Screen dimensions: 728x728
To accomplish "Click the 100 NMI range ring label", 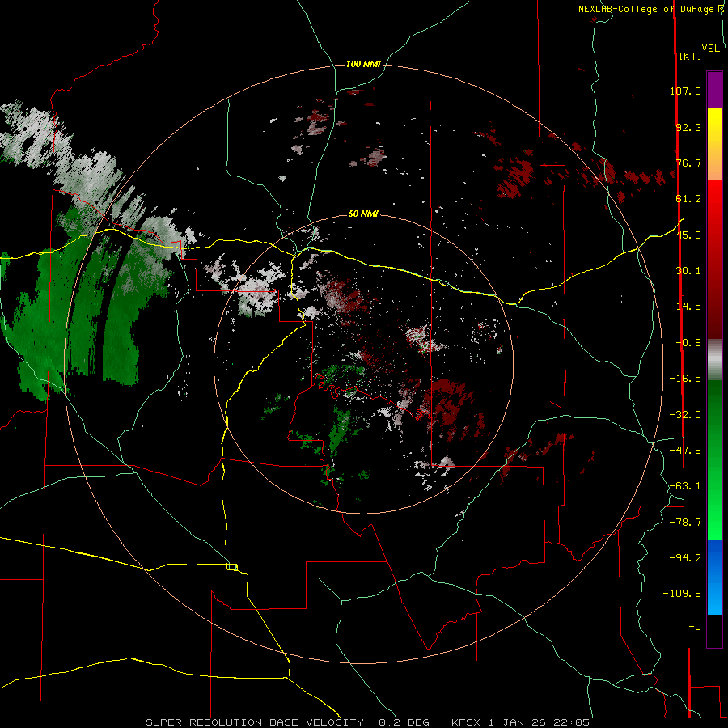I will 363,64.
